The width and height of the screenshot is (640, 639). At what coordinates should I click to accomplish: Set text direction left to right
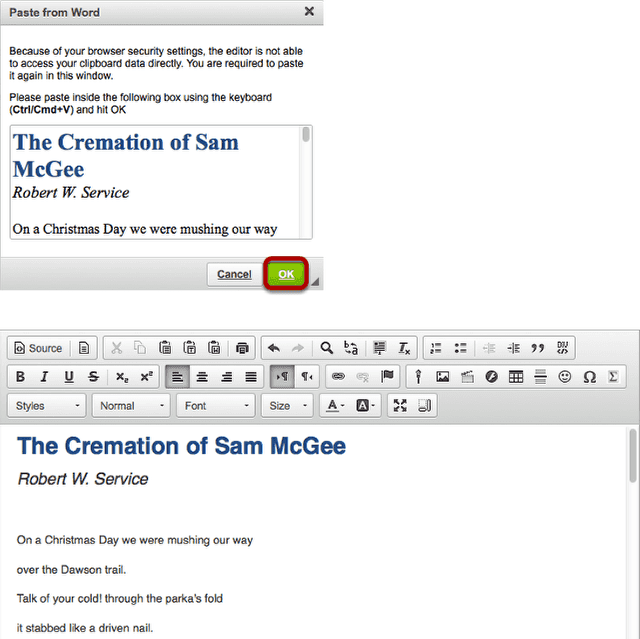[x=282, y=377]
